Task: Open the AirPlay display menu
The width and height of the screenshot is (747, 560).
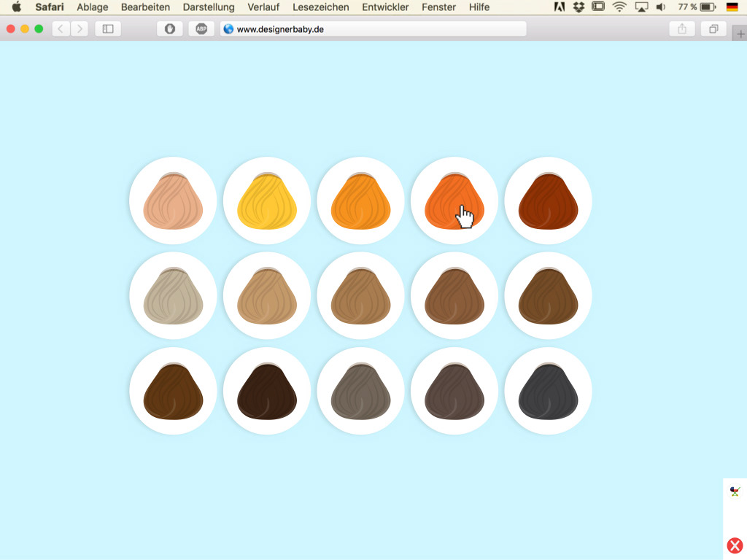Action: (642, 7)
